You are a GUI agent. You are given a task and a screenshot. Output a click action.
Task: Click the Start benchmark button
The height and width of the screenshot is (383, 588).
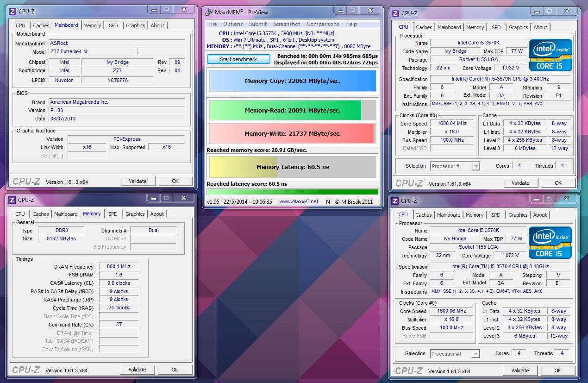click(238, 59)
